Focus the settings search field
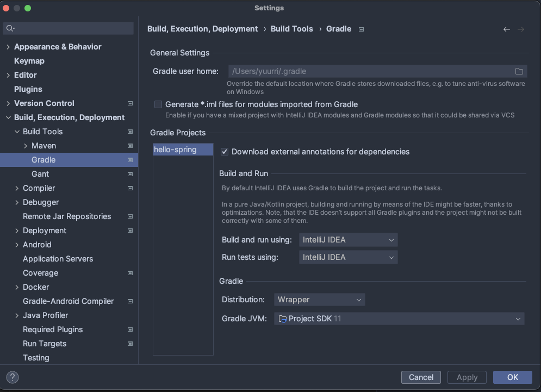Image resolution: width=541 pixels, height=392 pixels. coord(69,28)
